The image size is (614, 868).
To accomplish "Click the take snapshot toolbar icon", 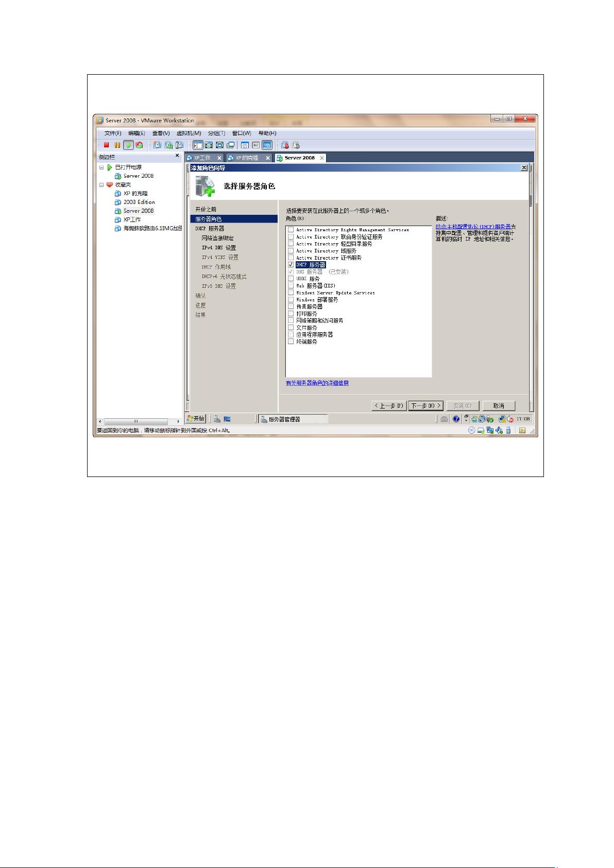I will pos(157,145).
